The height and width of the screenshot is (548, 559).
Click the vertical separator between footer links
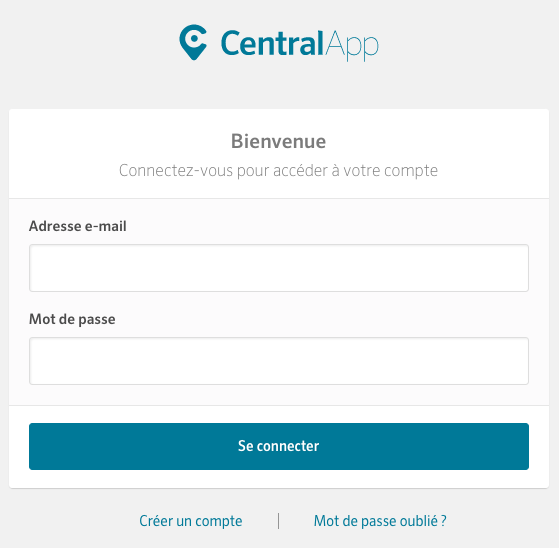(278, 521)
